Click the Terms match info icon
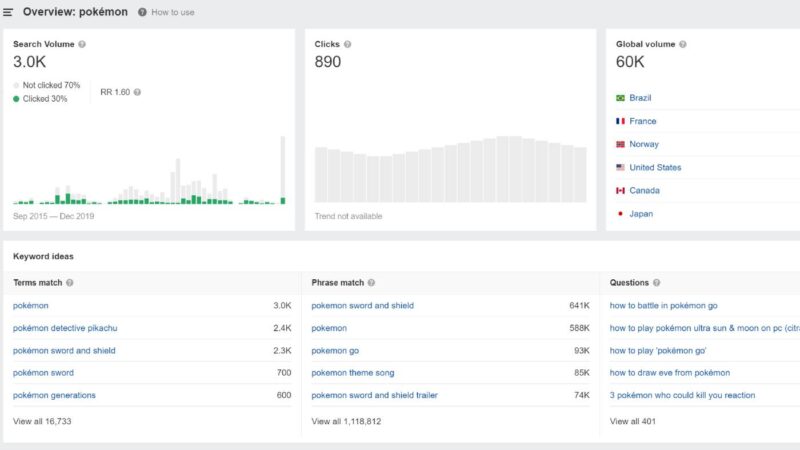Viewport: 800px width, 450px height. coord(69,283)
